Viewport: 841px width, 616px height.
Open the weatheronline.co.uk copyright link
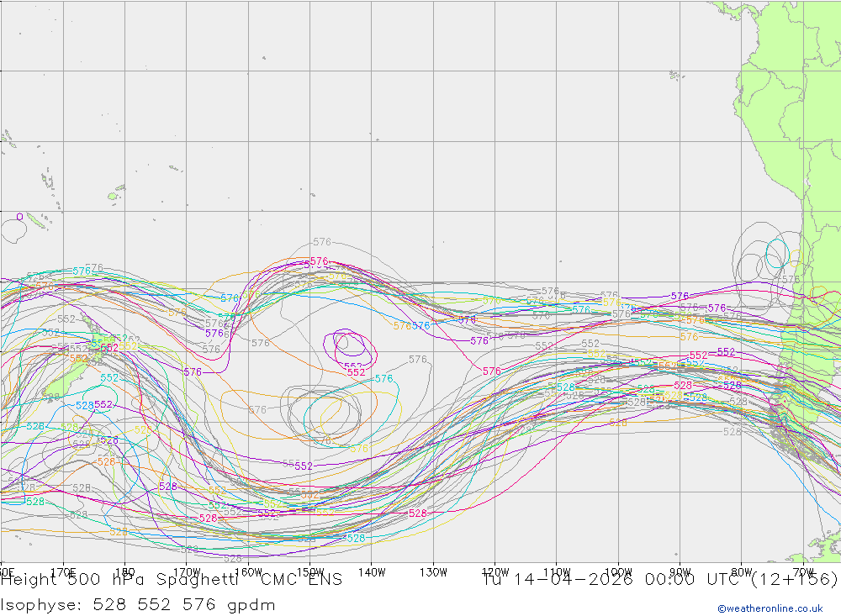770,608
